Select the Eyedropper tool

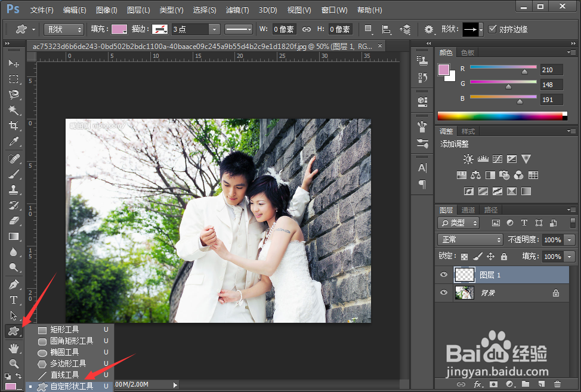pos(14,141)
